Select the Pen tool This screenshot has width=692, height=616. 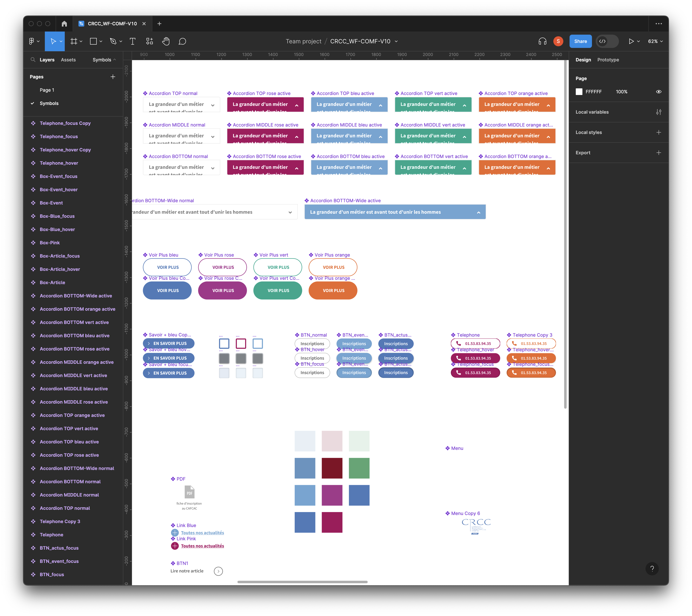tap(113, 41)
